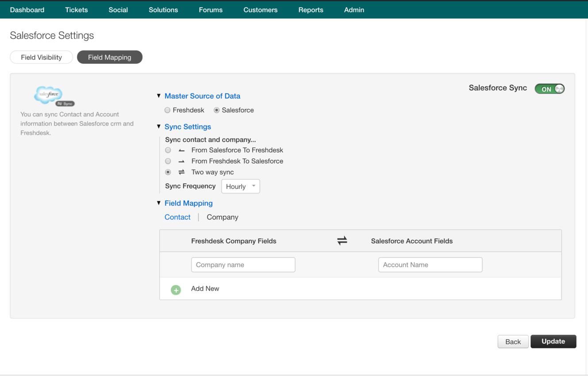Click the left arrow icon beside From Salesforce To Freshdesk

point(182,150)
